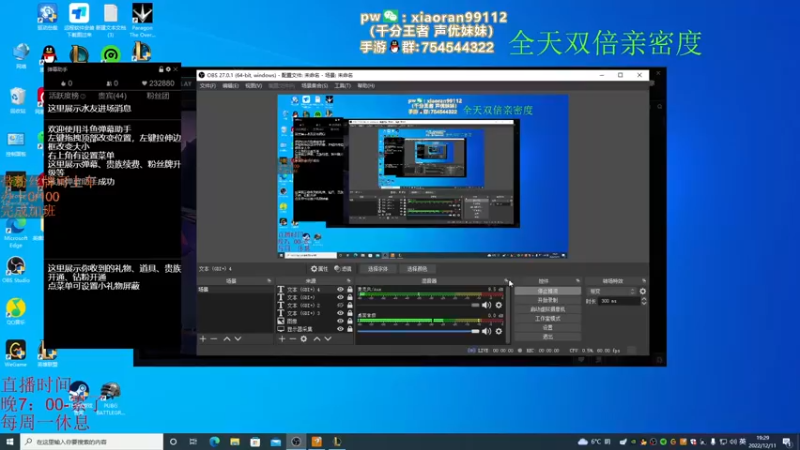The width and height of the screenshot is (800, 450).
Task: Open source properties gear in sources toolbar
Action: pyautogui.click(x=304, y=339)
